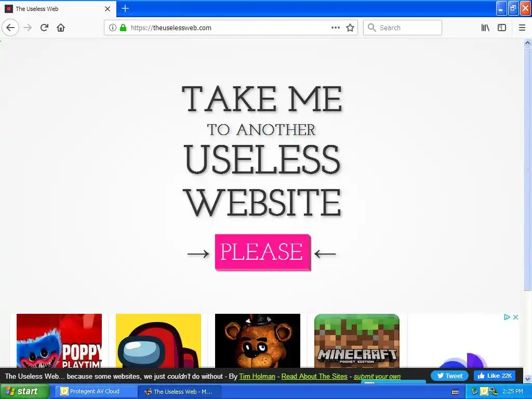
Task: Minimize the Firefox window
Action: (501, 8)
